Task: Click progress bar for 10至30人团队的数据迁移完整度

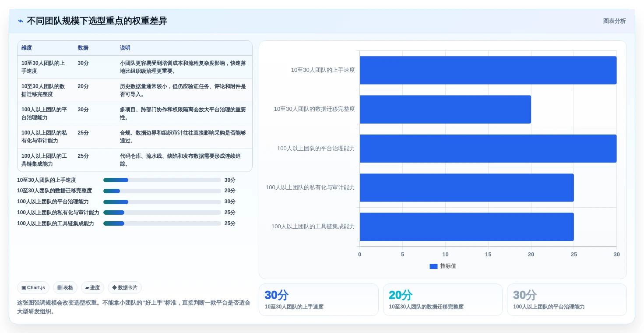Action: tap(162, 191)
